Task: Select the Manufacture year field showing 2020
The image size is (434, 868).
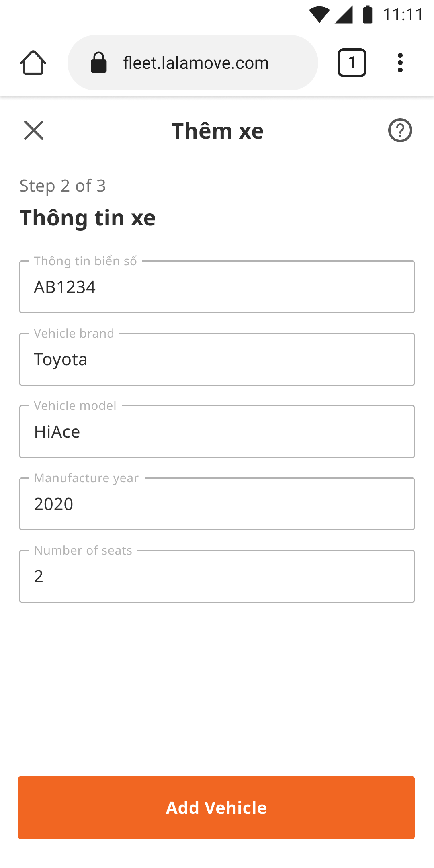Action: coord(217,504)
